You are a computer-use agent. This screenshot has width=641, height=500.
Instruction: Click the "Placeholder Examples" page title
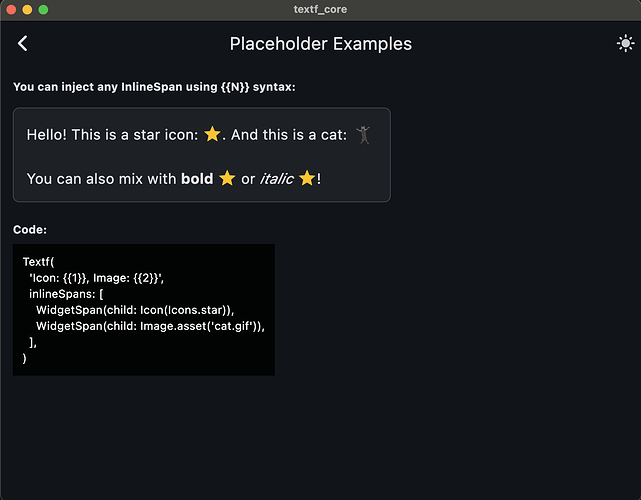tap(320, 43)
